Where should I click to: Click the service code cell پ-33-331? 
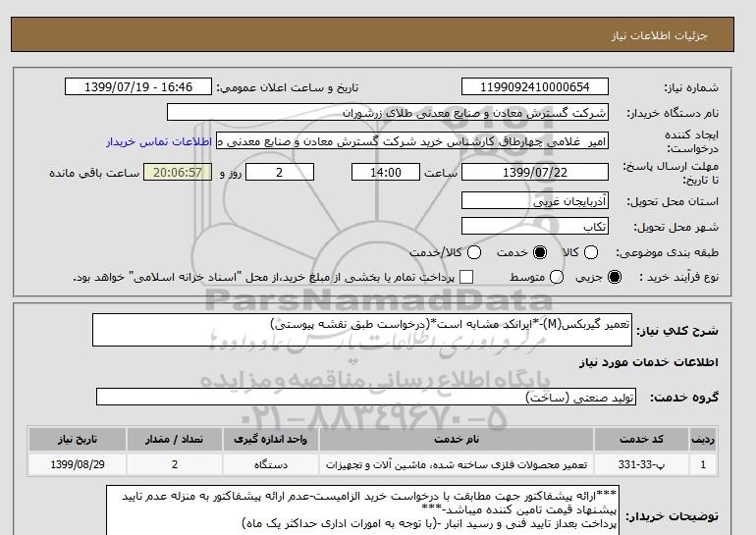point(641,464)
